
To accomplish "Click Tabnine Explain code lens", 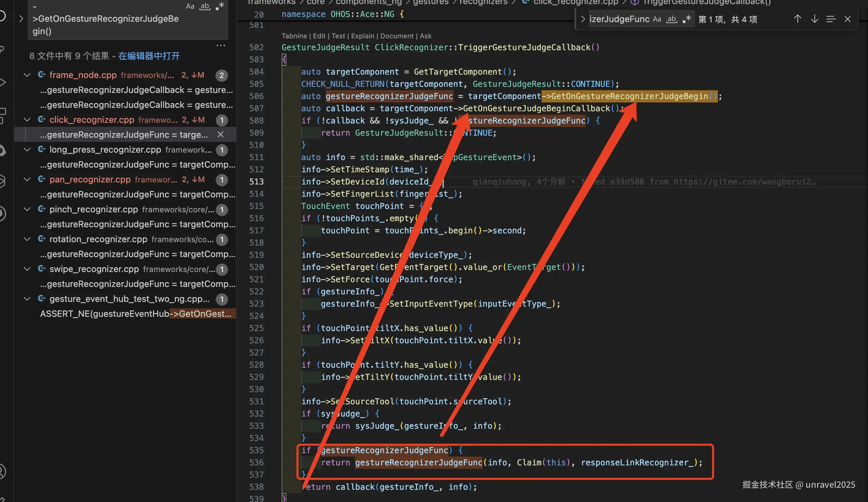I will coord(362,36).
